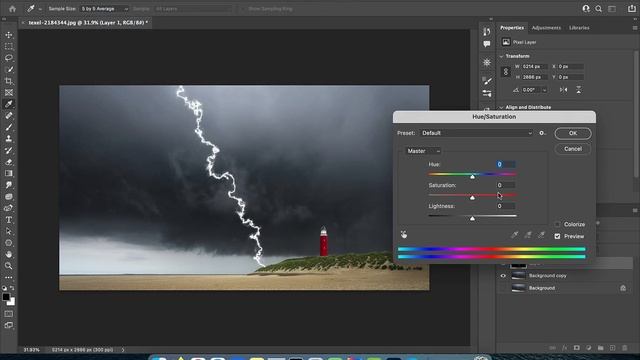This screenshot has height=360, width=640.
Task: Select the Lasso tool
Action: click(x=9, y=58)
